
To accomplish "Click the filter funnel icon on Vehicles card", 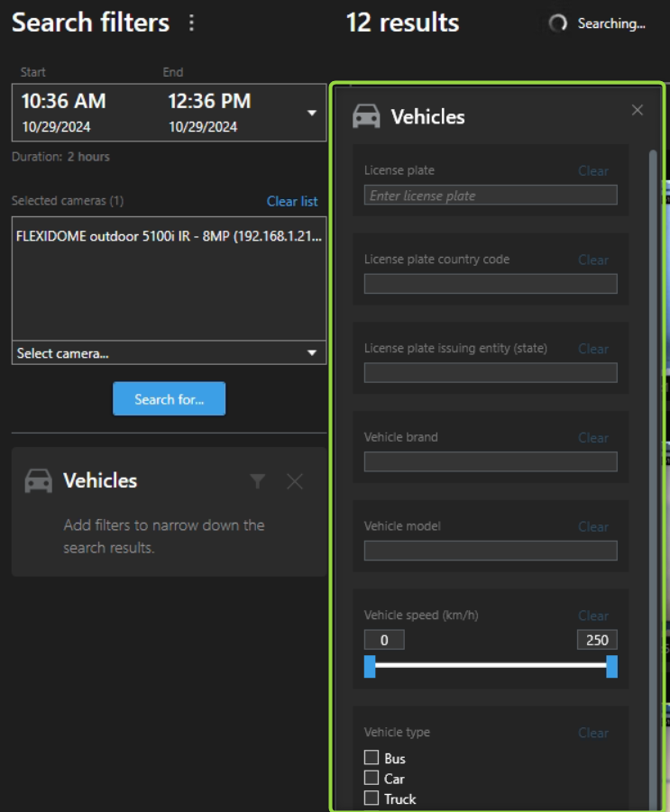I will click(258, 481).
